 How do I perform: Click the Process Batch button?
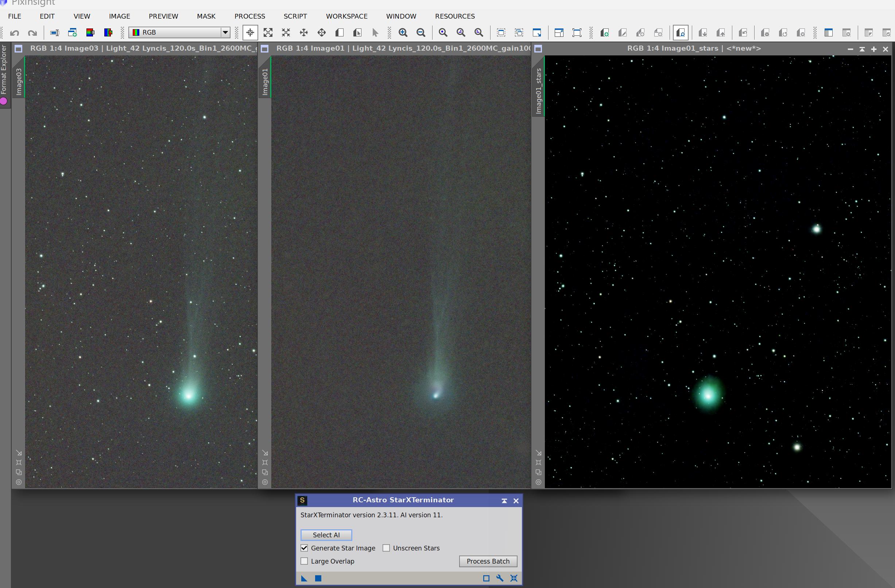pos(488,561)
